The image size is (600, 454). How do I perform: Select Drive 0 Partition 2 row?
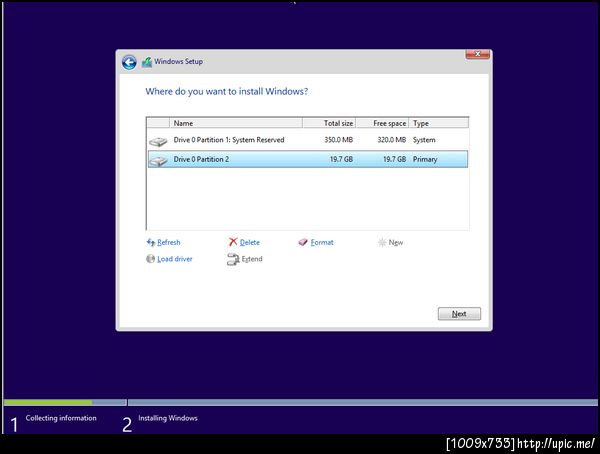pos(308,159)
